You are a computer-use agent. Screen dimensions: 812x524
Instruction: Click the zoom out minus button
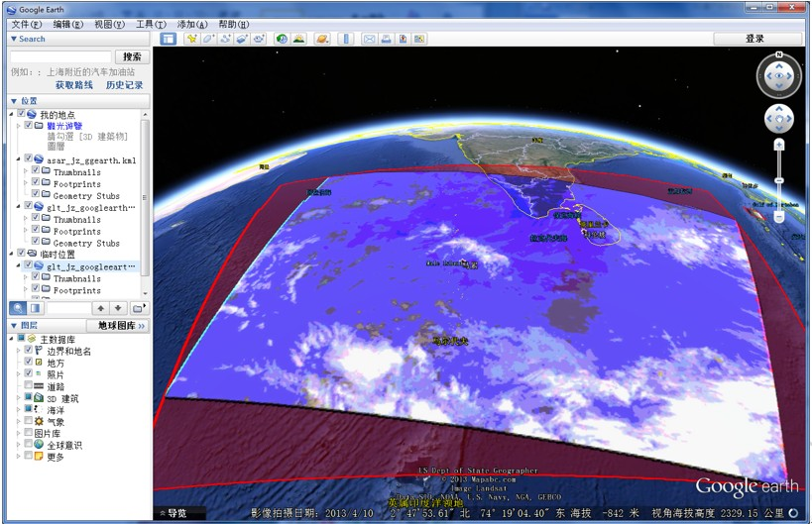779,217
